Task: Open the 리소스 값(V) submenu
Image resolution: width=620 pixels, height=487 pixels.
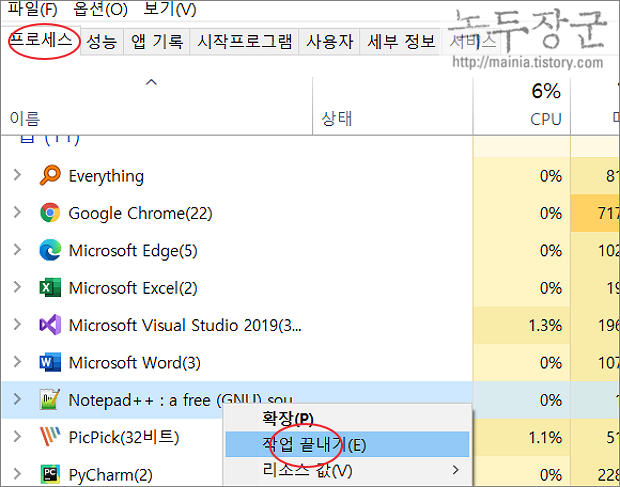Action: pos(347,470)
